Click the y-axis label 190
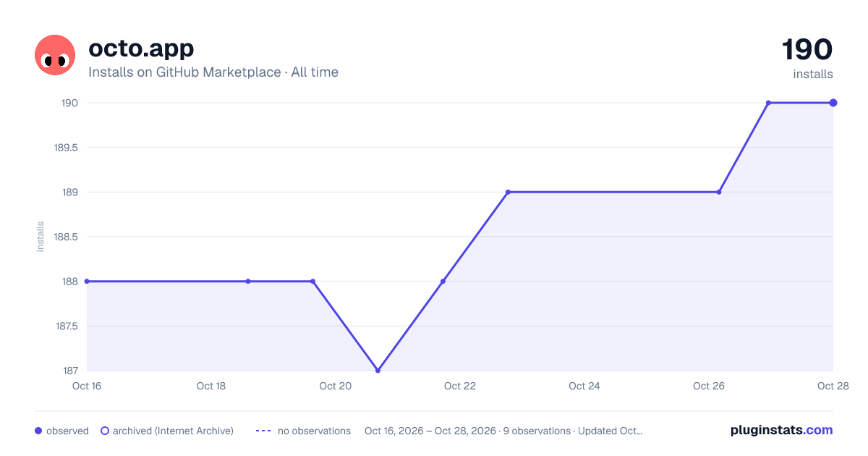This screenshot has width=868, height=456. [69, 103]
